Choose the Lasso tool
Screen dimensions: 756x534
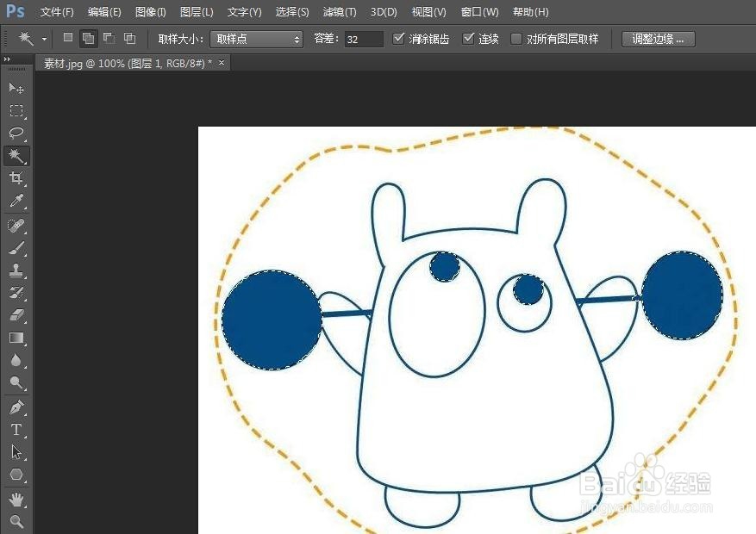point(16,133)
